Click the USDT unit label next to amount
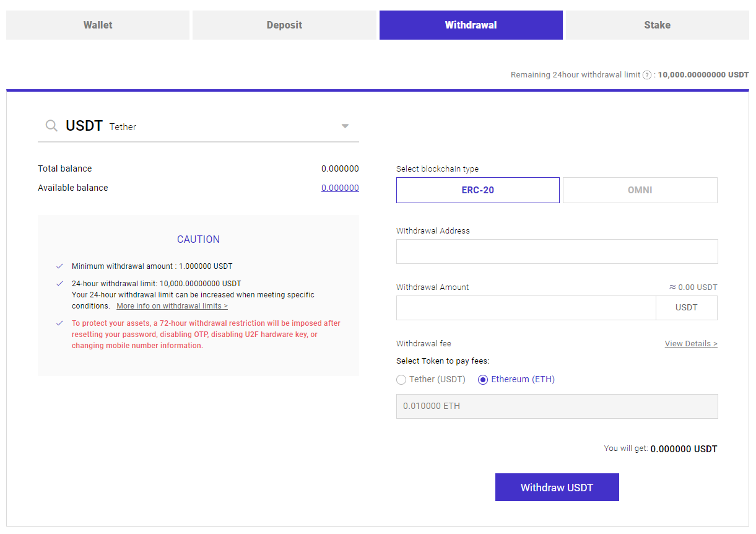Viewport: 756px width, 534px height. [x=687, y=308]
